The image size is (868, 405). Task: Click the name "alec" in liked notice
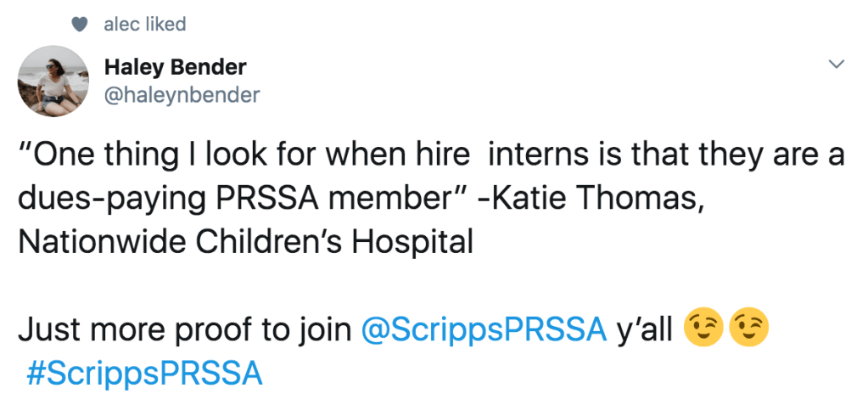tap(120, 25)
